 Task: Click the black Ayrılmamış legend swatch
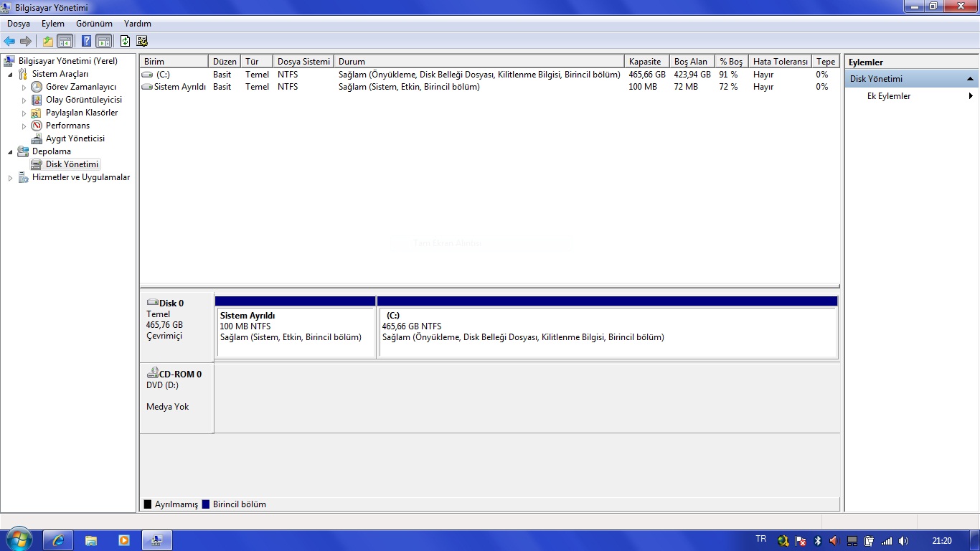(148, 504)
